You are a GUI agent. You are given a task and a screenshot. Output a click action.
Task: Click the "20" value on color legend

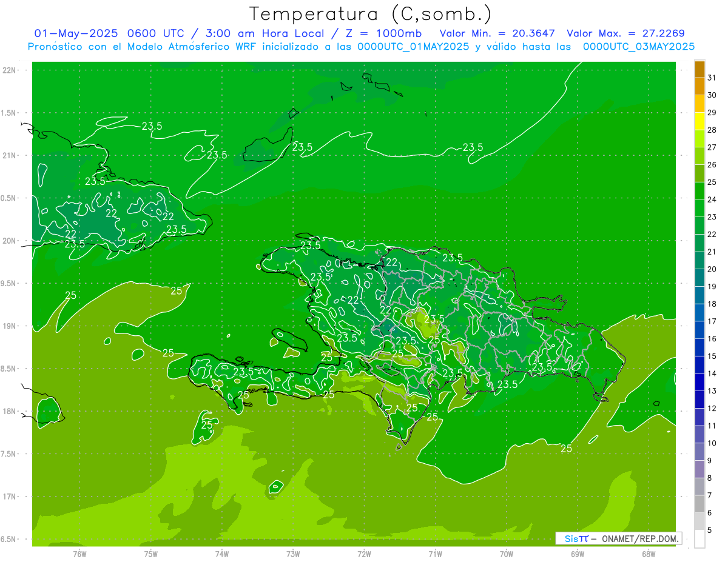coord(712,269)
